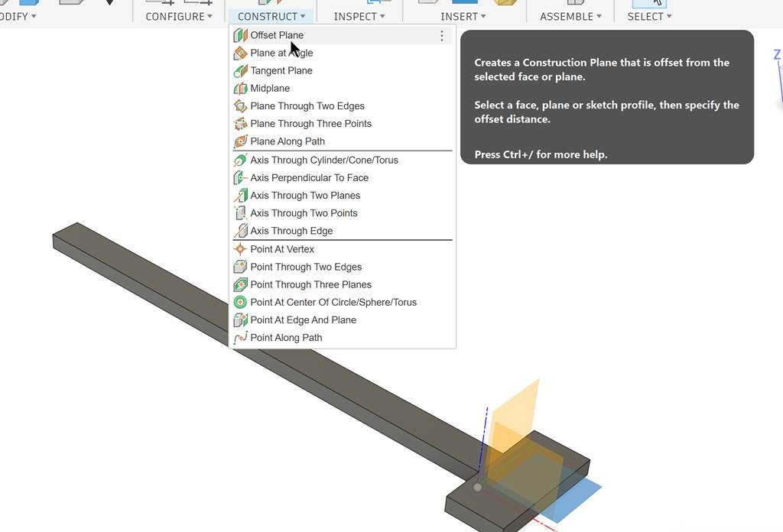Screen dimensions: 783x532
Task: Click the Point At Edge And Plane icon
Action: click(x=240, y=320)
